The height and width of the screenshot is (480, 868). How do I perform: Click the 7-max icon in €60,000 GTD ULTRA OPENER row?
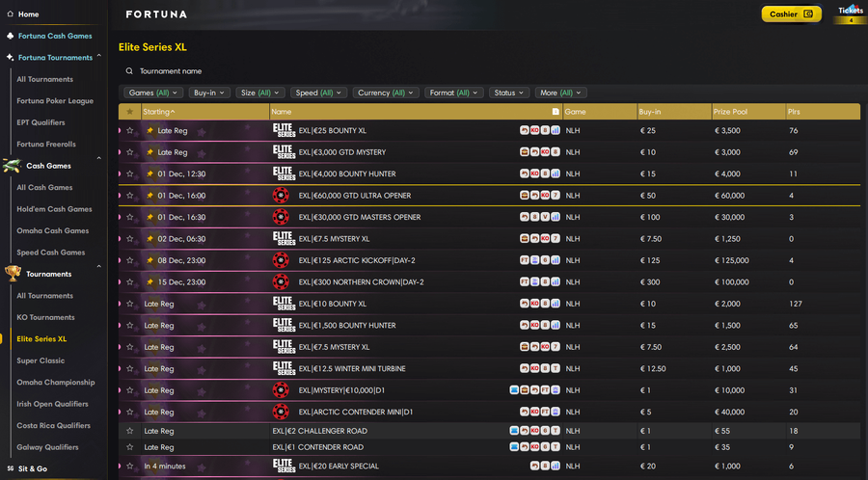(556, 196)
